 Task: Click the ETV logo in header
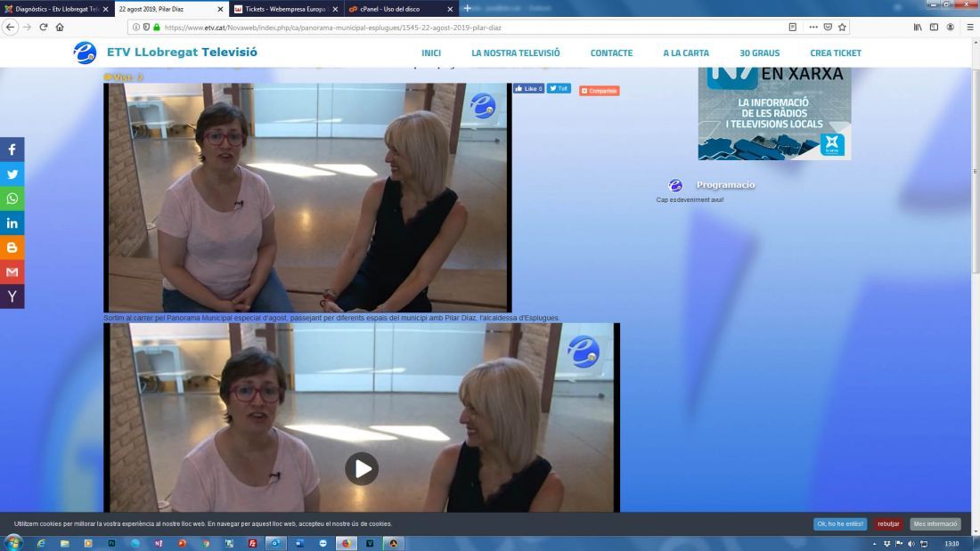click(x=85, y=53)
